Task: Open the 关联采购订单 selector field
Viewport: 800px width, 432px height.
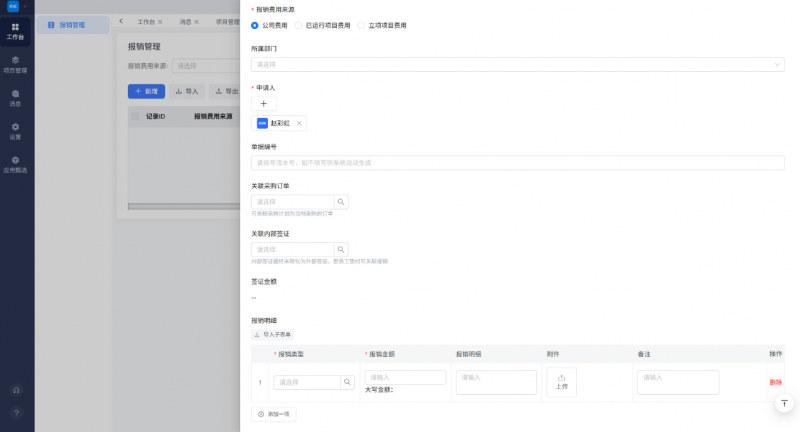Action: pyautogui.click(x=292, y=202)
